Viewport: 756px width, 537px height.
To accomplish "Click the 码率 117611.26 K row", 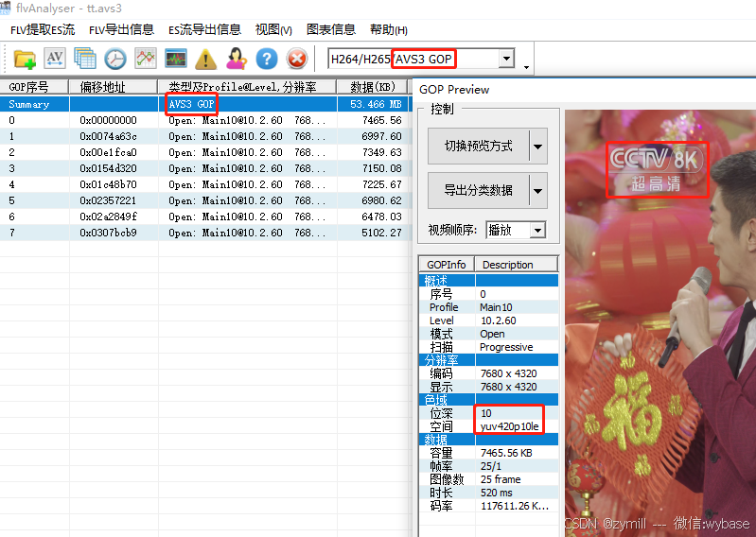I will point(489,506).
